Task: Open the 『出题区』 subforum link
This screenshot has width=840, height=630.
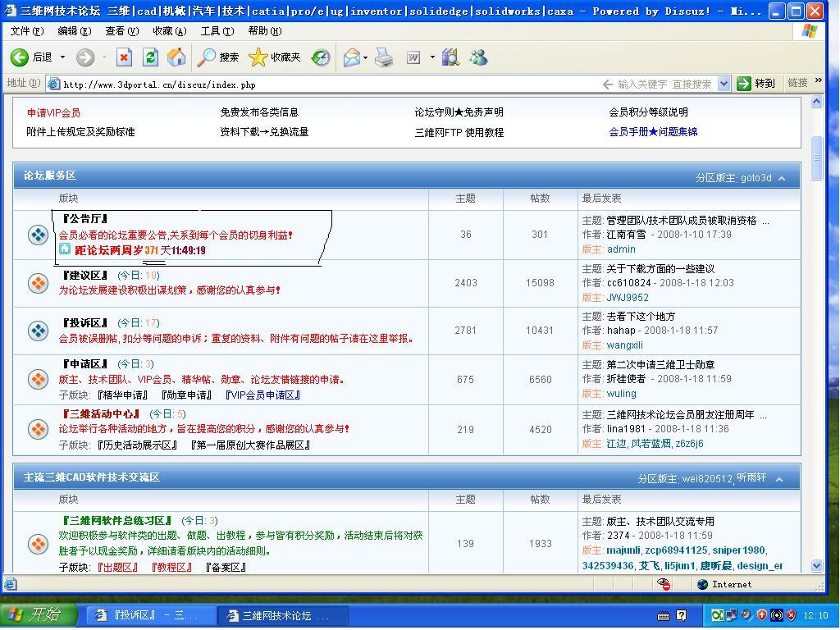Action: [118, 567]
